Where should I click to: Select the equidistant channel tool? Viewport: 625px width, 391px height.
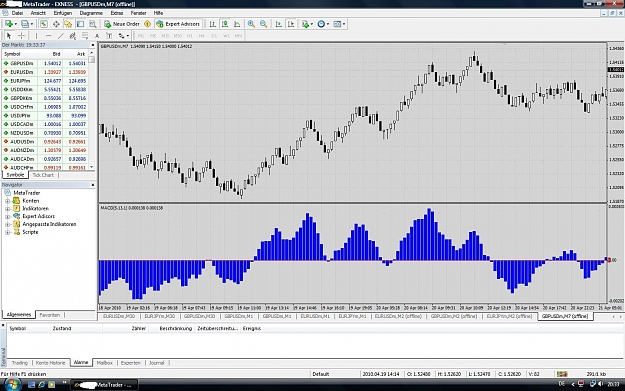point(73,36)
